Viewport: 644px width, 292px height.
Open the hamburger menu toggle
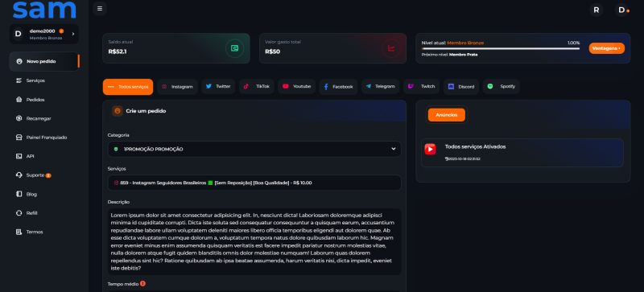(100, 8)
